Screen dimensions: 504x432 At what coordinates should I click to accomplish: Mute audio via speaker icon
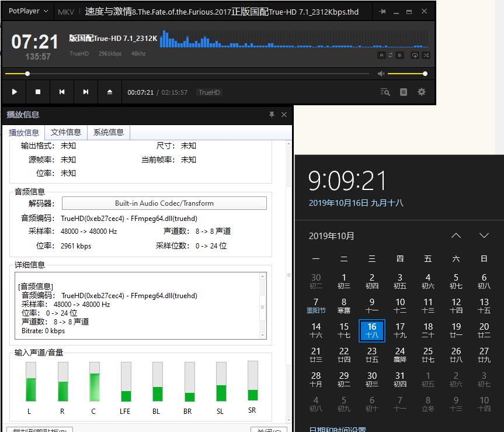pos(381,74)
